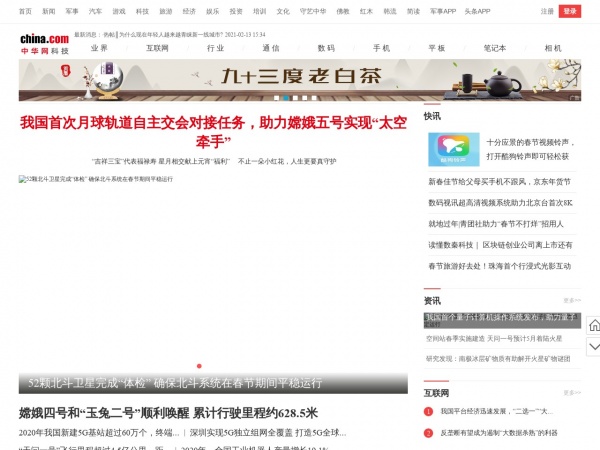The height and width of the screenshot is (450, 600).
Task: Open 新闻 in the top navigation
Action: [x=49, y=11]
